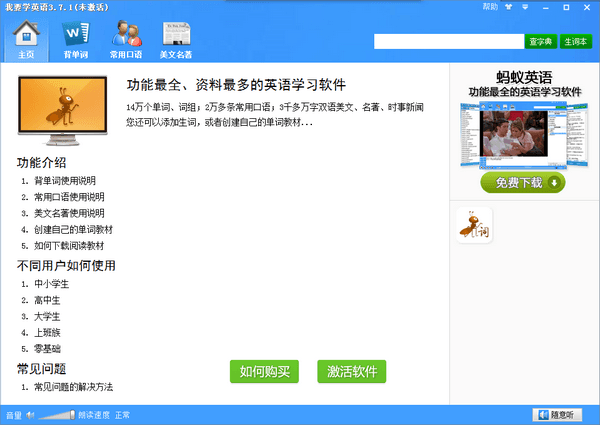Click the 随意听 button
The width and height of the screenshot is (600, 425).
[x=557, y=415]
